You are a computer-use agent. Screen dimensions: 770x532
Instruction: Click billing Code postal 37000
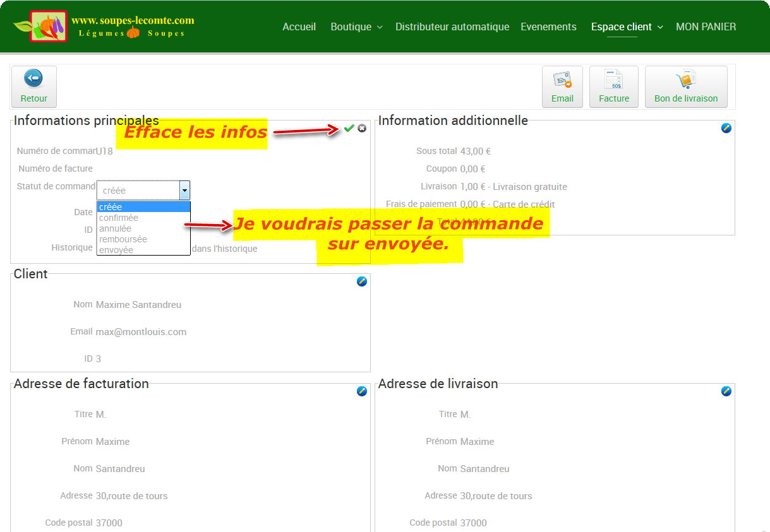[x=109, y=523]
